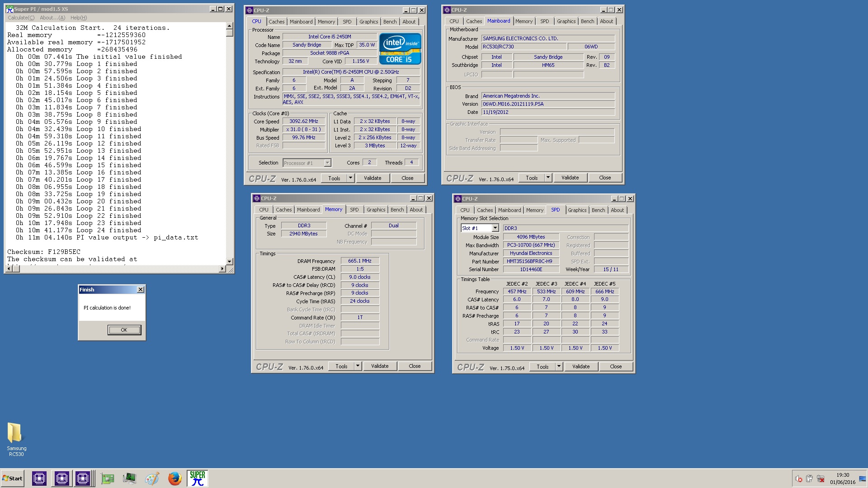This screenshot has height=488, width=868.
Task: Click Super PI vertical scrollbar up arrow
Action: [230, 26]
